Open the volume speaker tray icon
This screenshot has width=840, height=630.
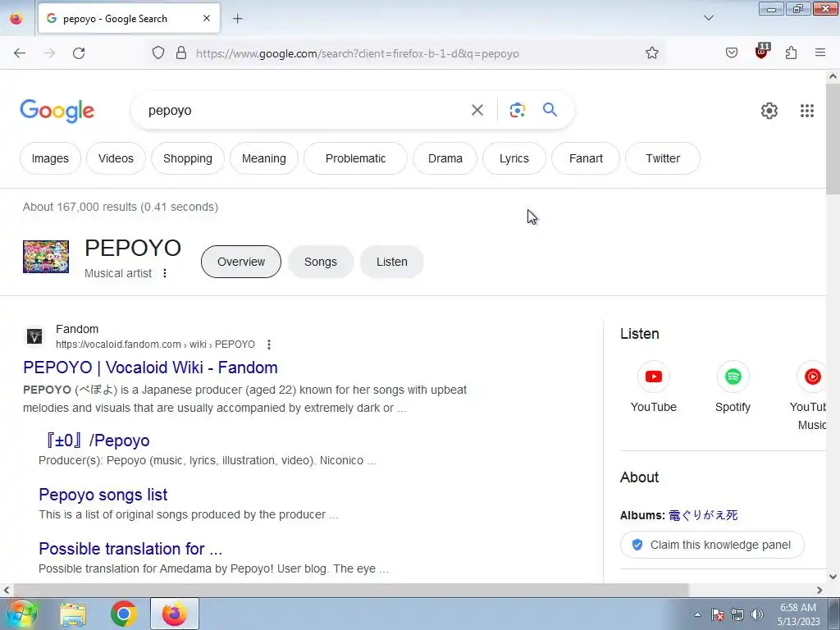757,614
